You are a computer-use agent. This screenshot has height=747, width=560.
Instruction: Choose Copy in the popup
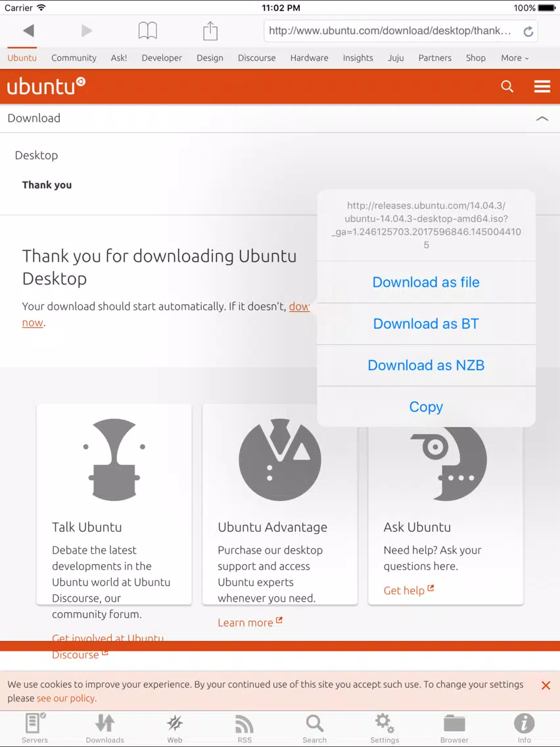tap(426, 406)
